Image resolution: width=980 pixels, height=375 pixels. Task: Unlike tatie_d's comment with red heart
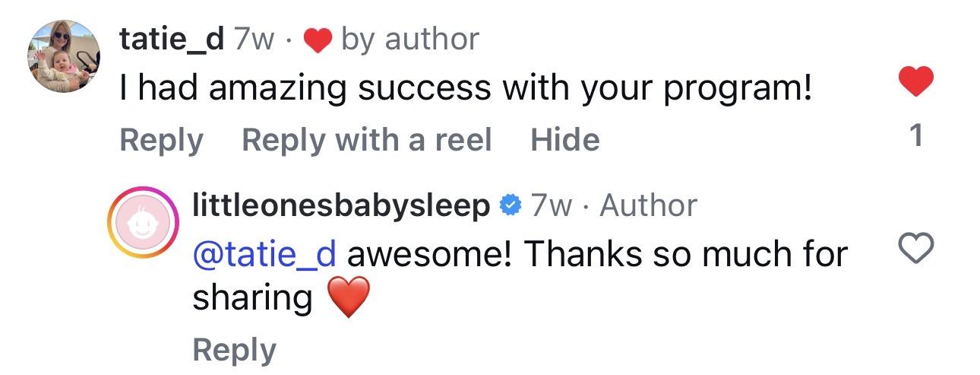click(x=916, y=81)
